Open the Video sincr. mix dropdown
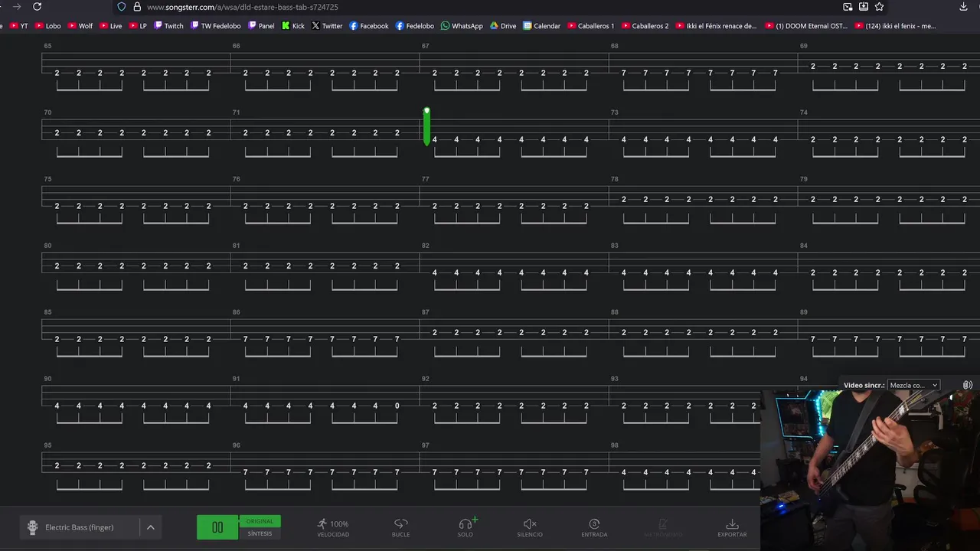 click(913, 385)
